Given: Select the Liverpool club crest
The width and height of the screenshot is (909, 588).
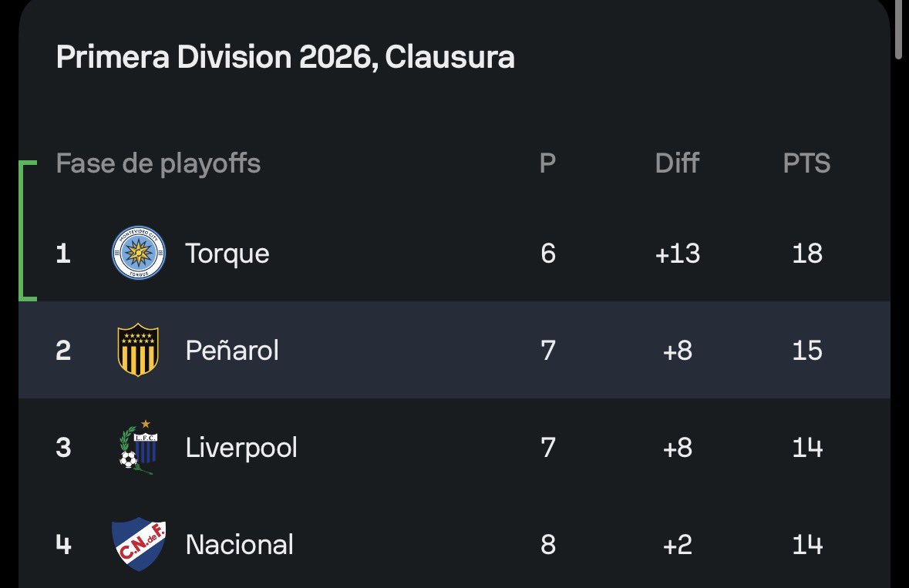Looking at the screenshot, I should tap(139, 447).
